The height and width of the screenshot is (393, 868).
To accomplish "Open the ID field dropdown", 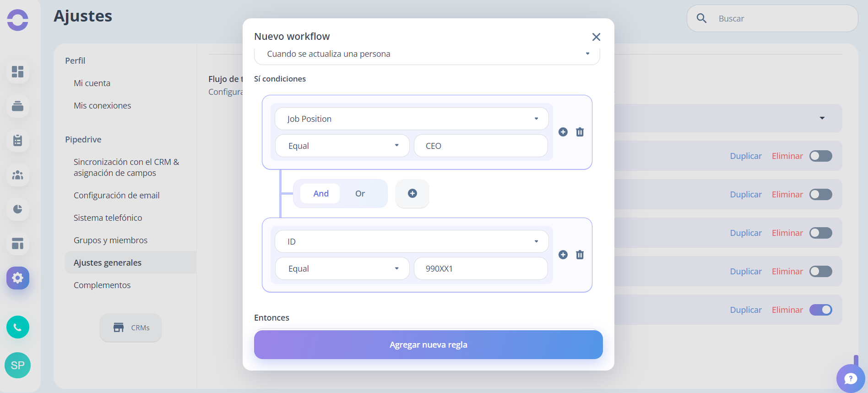I will (x=412, y=241).
